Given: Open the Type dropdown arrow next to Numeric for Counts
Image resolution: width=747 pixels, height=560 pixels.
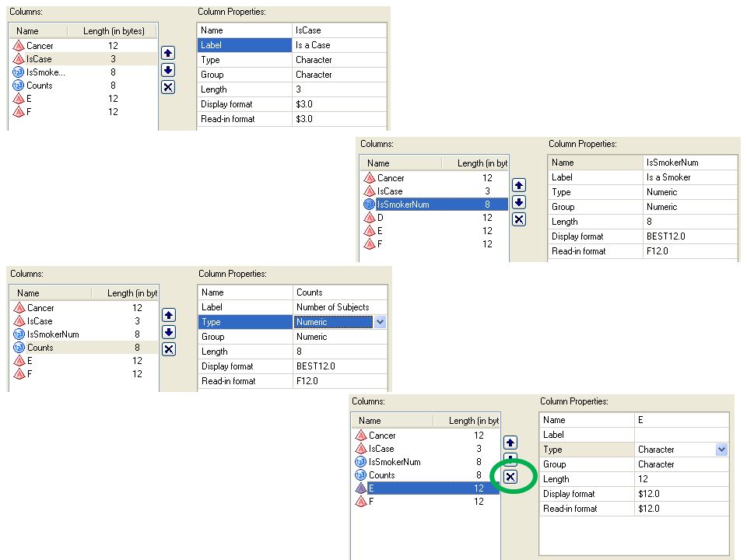Looking at the screenshot, I should [381, 322].
